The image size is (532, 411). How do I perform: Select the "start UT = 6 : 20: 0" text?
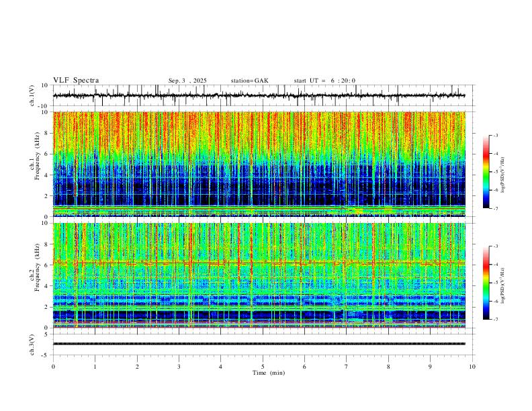[x=324, y=81]
